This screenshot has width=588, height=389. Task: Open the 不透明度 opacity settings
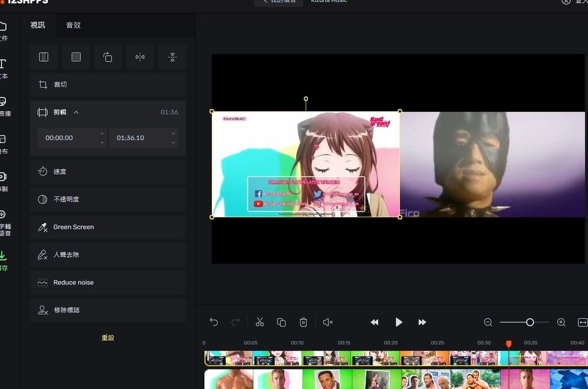(108, 199)
